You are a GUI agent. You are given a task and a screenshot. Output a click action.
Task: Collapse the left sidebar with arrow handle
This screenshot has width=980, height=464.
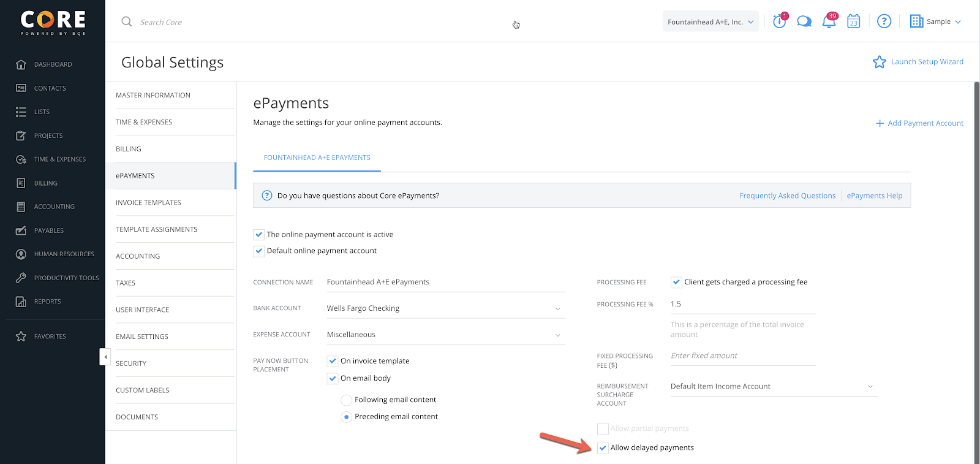click(x=105, y=357)
